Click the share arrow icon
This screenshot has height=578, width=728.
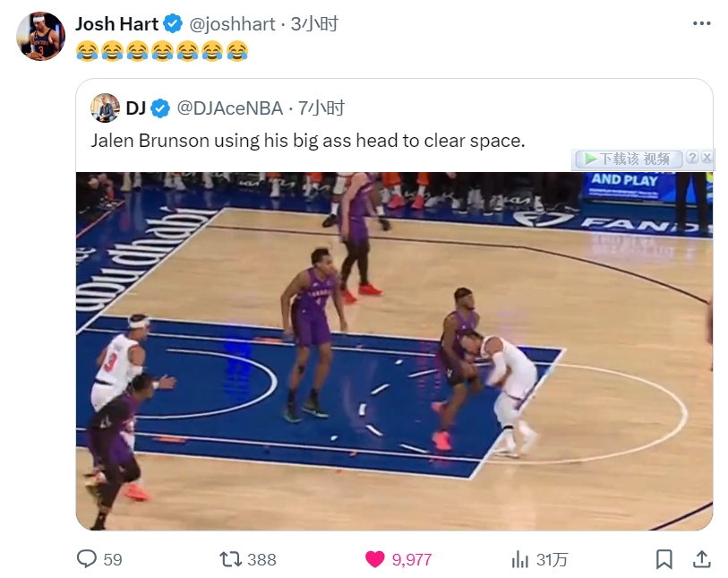click(702, 559)
